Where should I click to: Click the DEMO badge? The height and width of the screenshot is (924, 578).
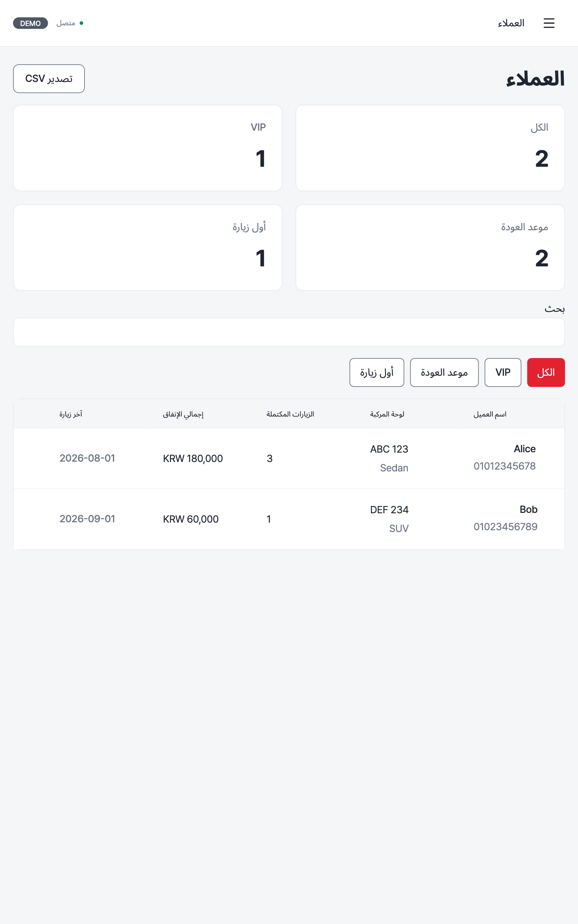tap(31, 23)
